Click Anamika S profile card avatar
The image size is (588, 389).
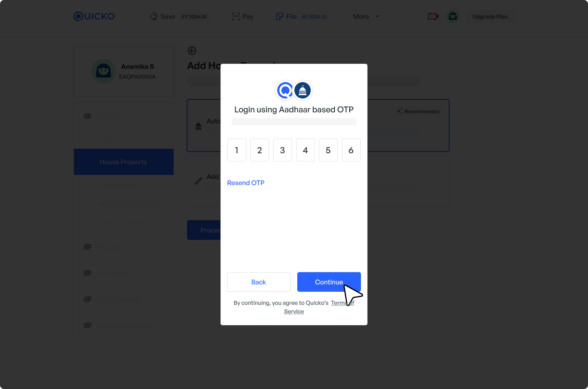coord(104,71)
